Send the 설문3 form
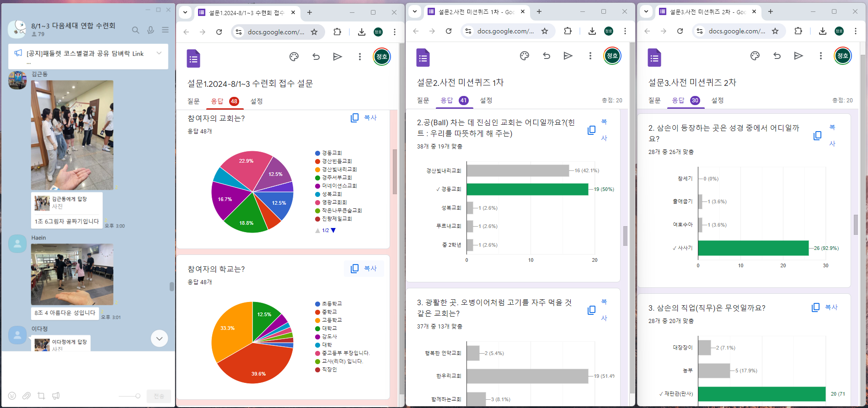The height and width of the screenshot is (408, 868). click(x=798, y=56)
